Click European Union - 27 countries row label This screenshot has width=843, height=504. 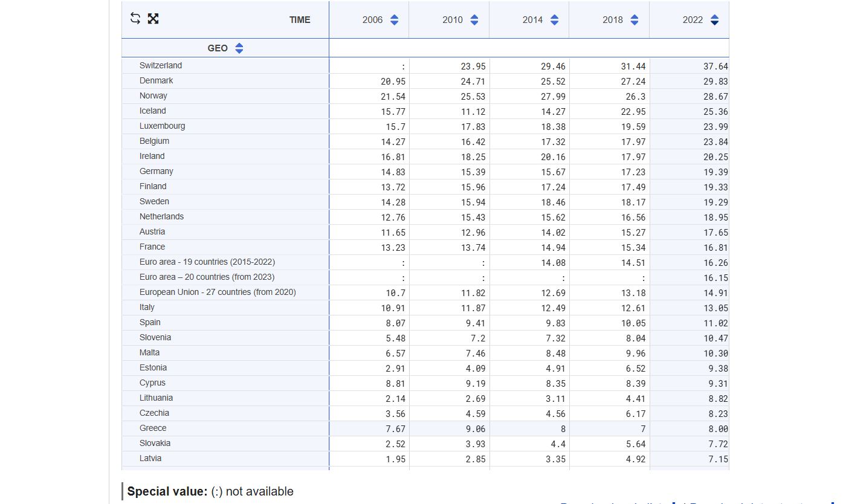(x=218, y=292)
